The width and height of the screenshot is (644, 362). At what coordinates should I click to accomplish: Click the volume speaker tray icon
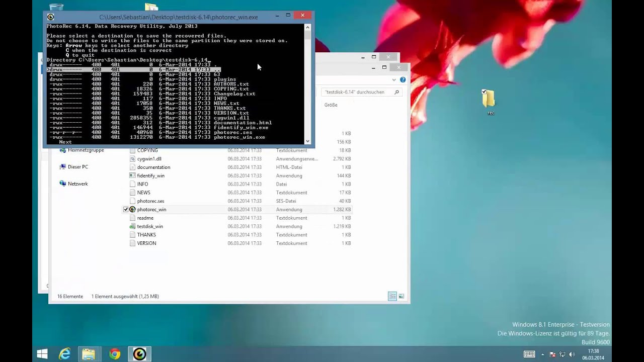[x=572, y=354]
